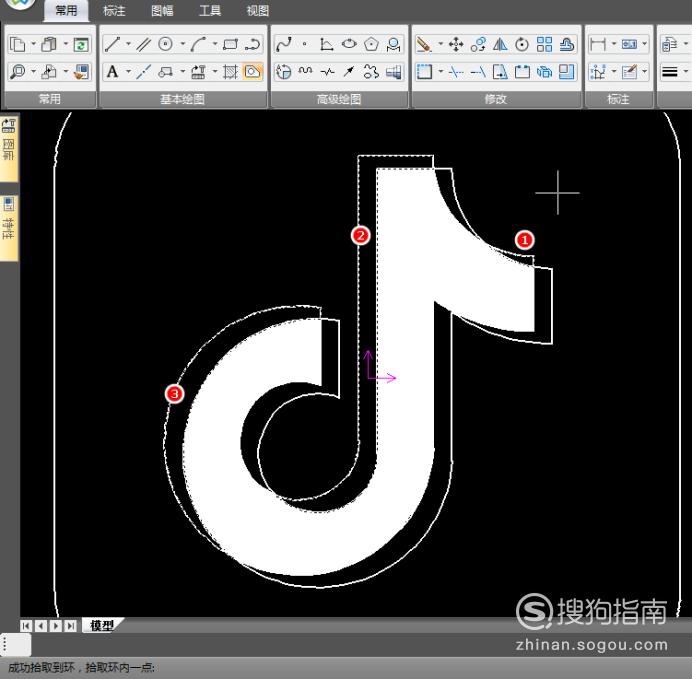Expand the Arc tool dropdown arrow
This screenshot has width=692, height=679.
215,44
